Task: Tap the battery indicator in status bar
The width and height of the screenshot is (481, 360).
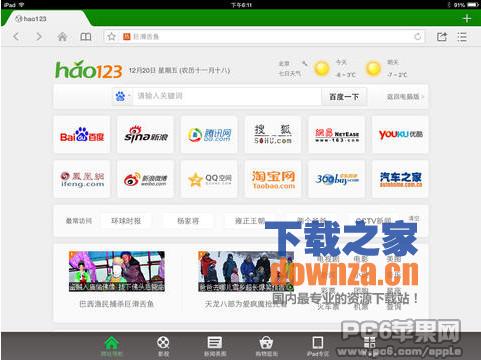Action: 473,5
